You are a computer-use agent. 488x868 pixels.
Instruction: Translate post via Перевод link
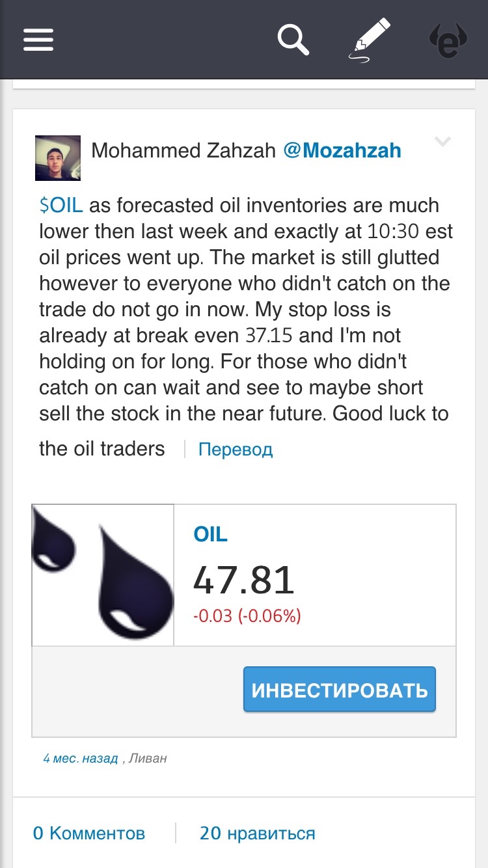[x=235, y=449]
